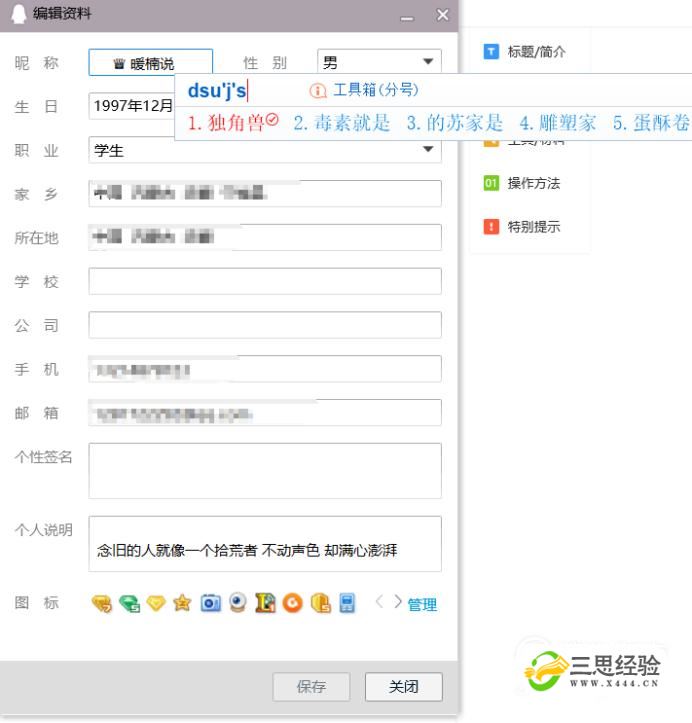
Task: Click the 保存 save button
Action: point(311,687)
